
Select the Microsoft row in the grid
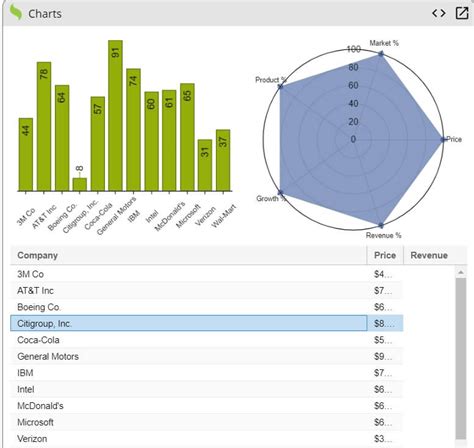[x=207, y=422]
